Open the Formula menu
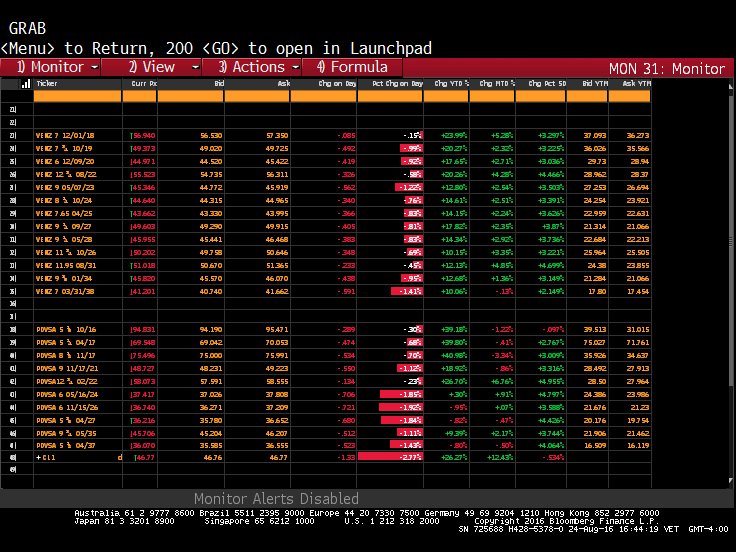 tap(352, 67)
